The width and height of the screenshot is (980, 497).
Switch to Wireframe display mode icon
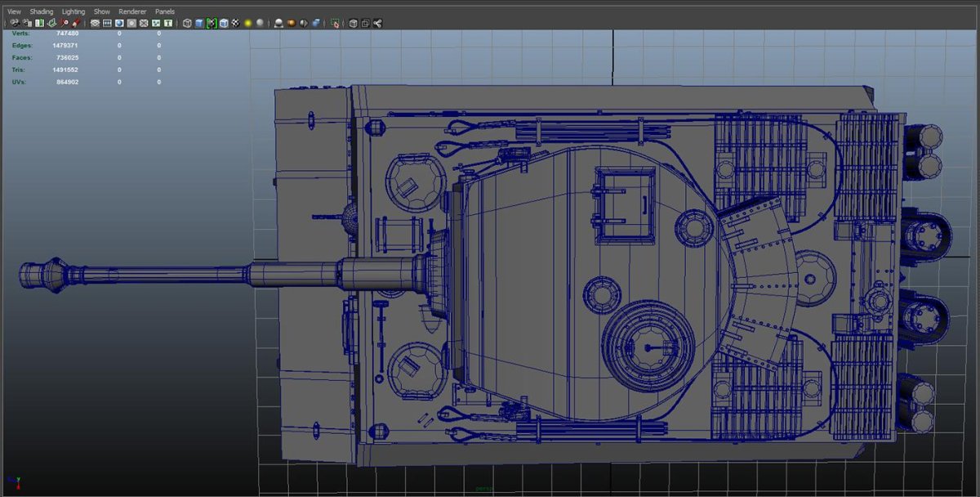point(187,24)
